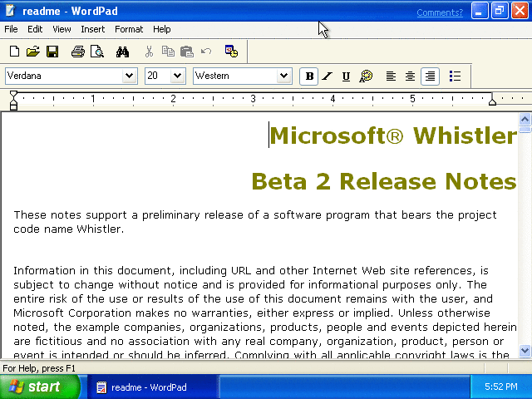Click the scroll up arrow of the document
The width and height of the screenshot is (532, 399).
pos(525,120)
